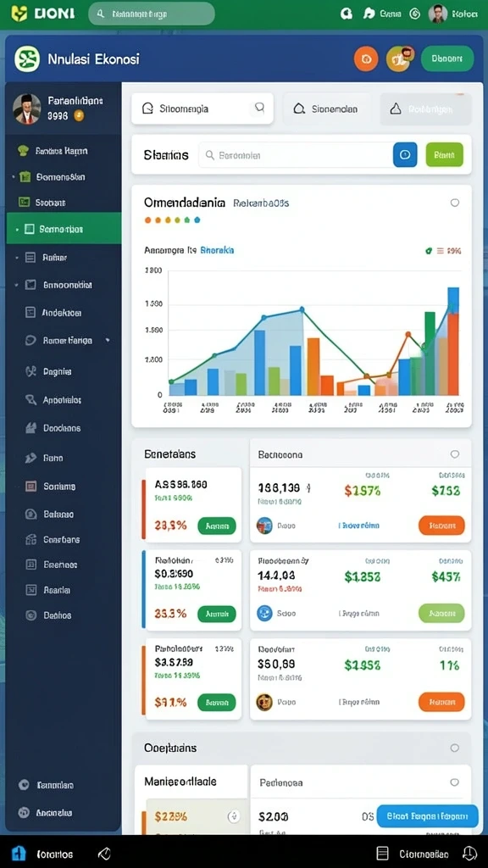Click the DONI logo in top bar
This screenshot has width=488, height=868.
tap(42, 14)
